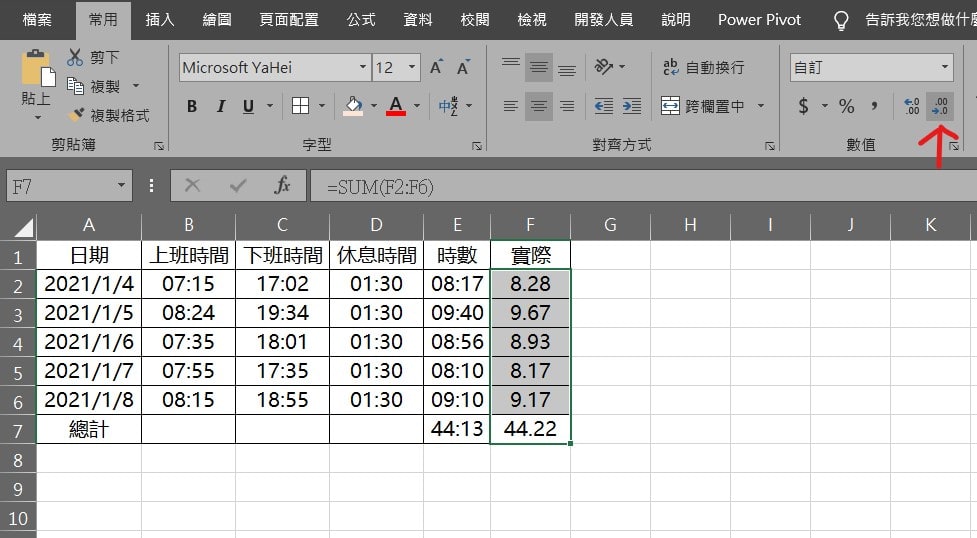This screenshot has width=977, height=538.
Task: Click the insert function fx icon
Action: 282,186
